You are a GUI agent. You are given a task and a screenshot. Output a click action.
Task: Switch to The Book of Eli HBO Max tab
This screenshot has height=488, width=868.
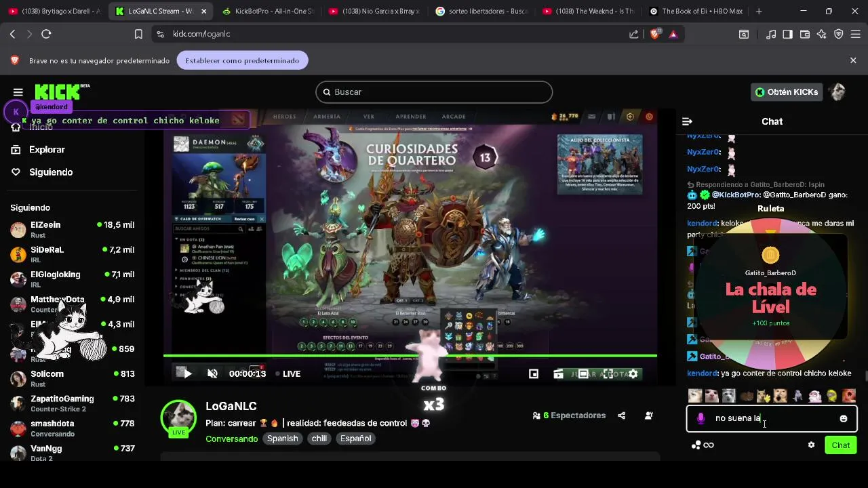696,11
